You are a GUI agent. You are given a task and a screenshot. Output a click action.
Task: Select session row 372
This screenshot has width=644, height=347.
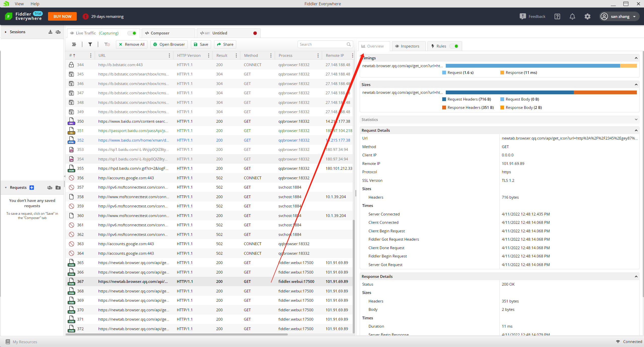[x=209, y=329]
